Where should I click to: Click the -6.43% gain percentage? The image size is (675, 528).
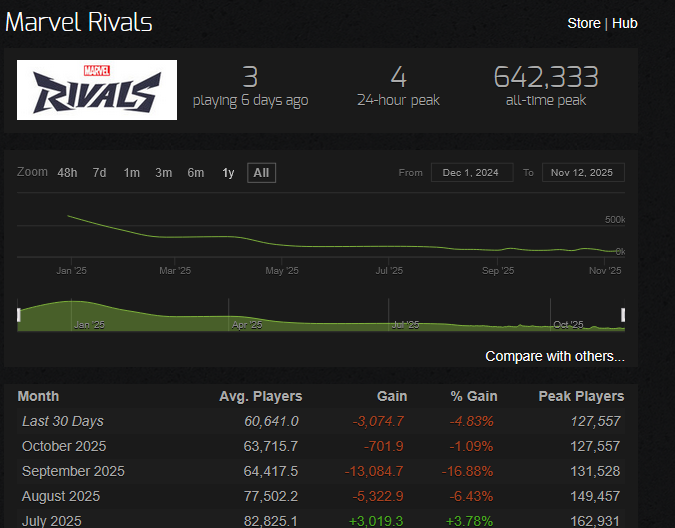471,496
